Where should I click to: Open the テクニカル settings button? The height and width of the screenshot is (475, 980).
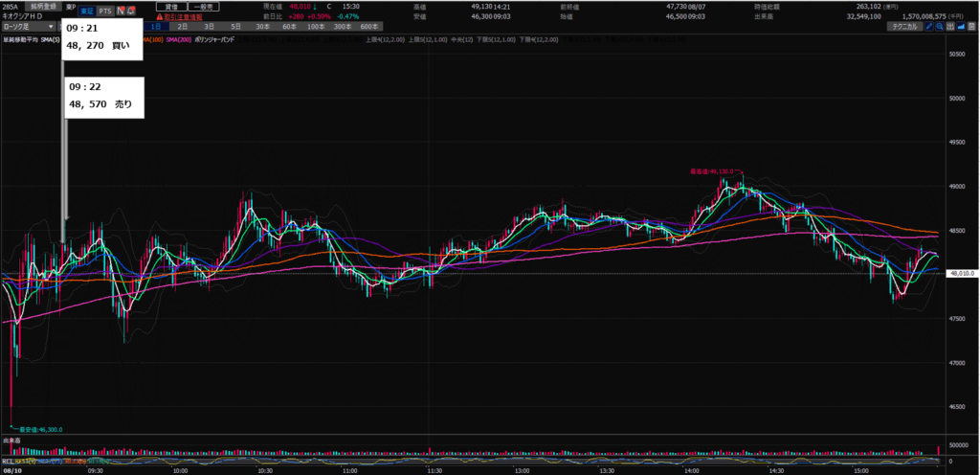tap(905, 27)
